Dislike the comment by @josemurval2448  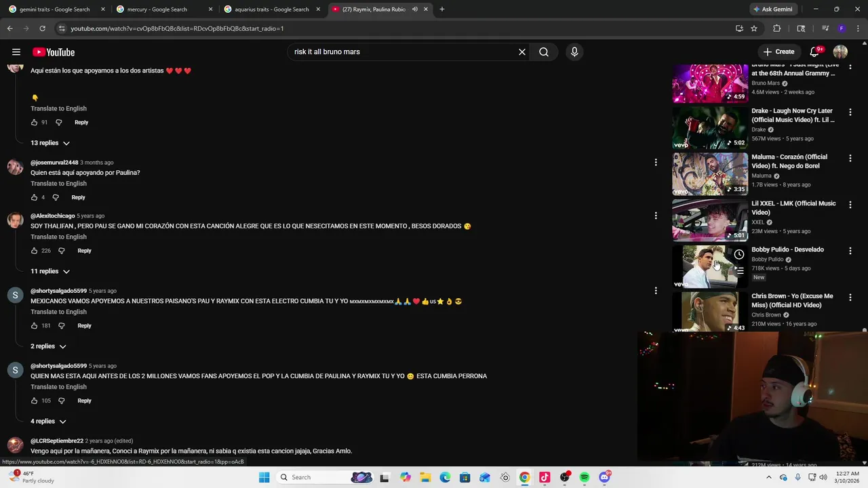coord(56,198)
